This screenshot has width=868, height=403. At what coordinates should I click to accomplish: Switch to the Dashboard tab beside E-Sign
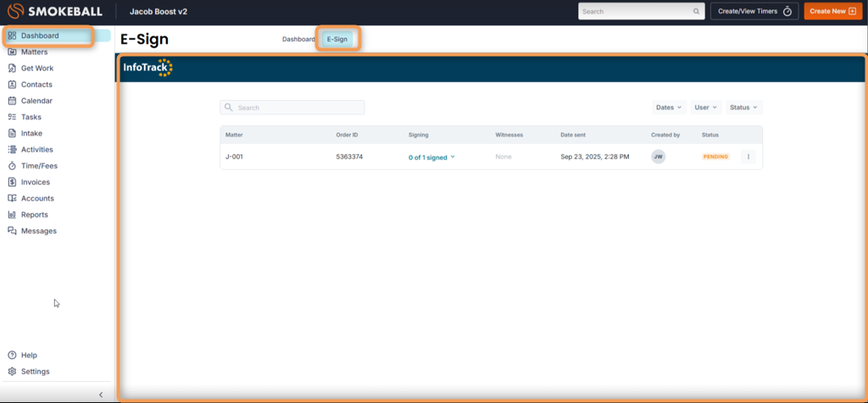pyautogui.click(x=298, y=39)
